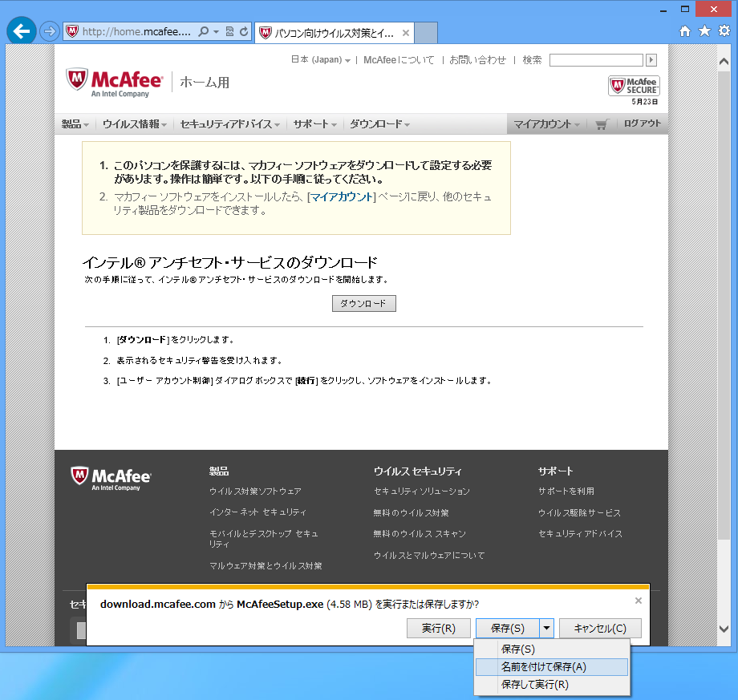Choose 保存して実行(R) menu item
Image resolution: width=738 pixels, height=700 pixels.
552,685
